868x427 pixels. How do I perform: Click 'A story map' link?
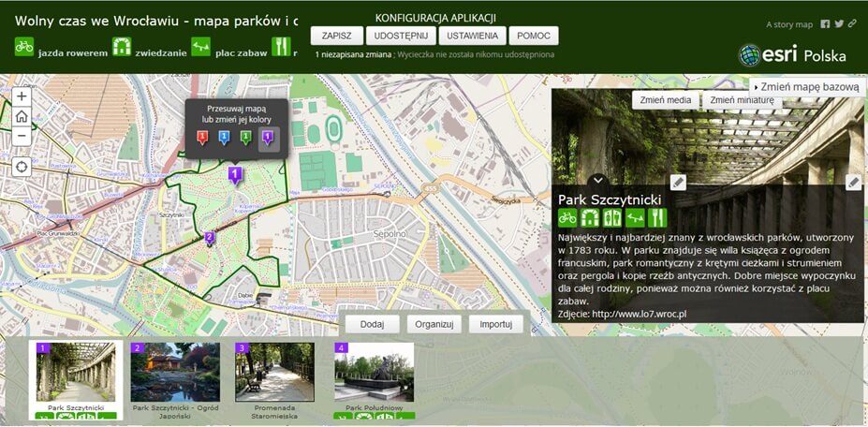788,24
